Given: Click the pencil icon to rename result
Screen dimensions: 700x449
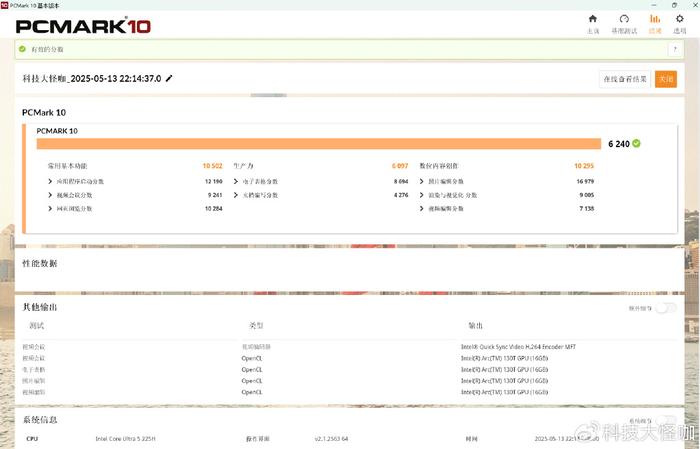Looking at the screenshot, I should click(169, 79).
